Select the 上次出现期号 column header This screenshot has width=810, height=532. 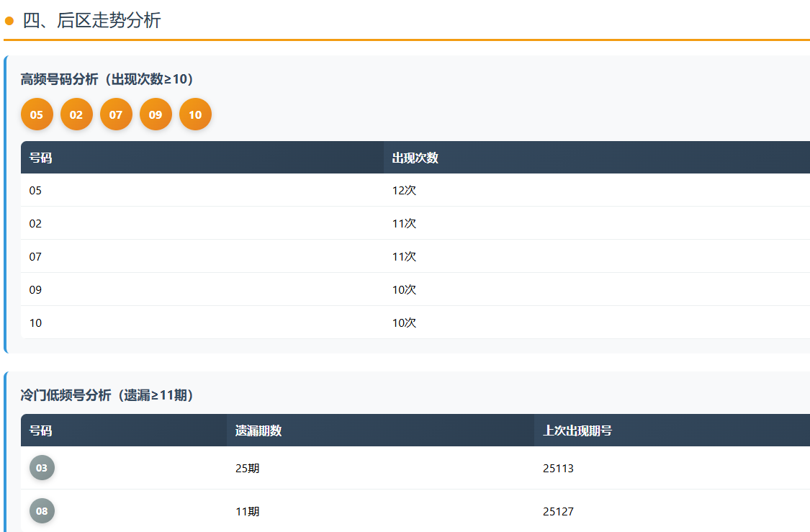tap(577, 430)
